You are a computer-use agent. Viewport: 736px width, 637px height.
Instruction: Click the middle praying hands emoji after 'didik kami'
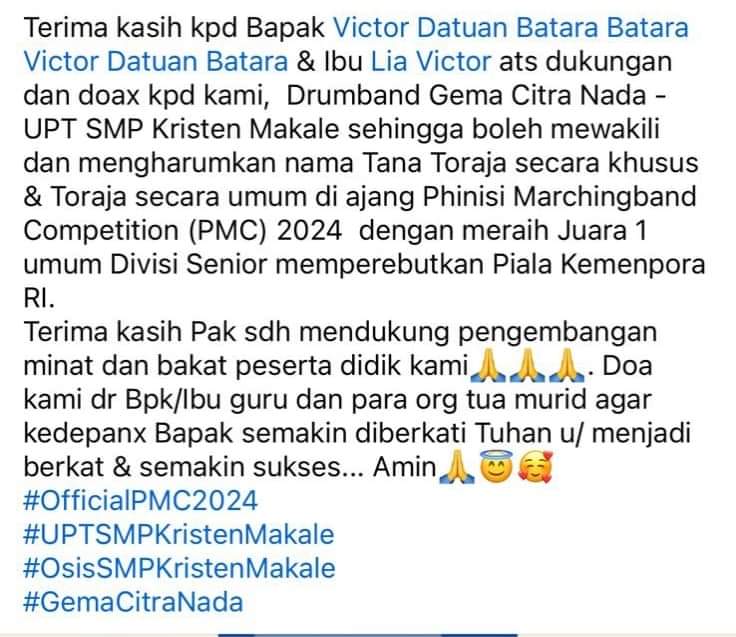[x=527, y=365]
